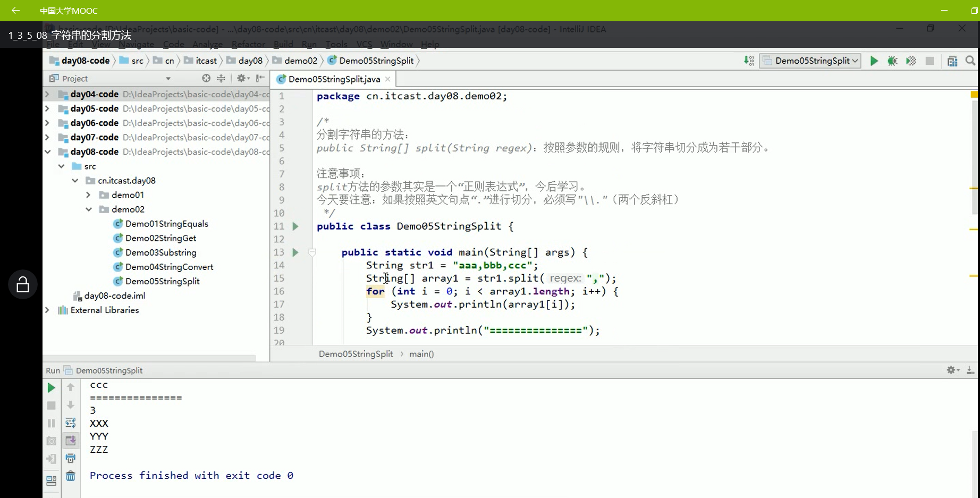
Task: Start Debug with the bug icon
Action: pos(892,61)
